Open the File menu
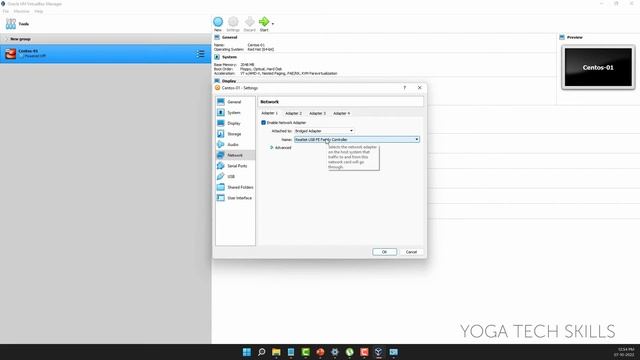Screen dimensions: 640x360 tap(6, 11)
